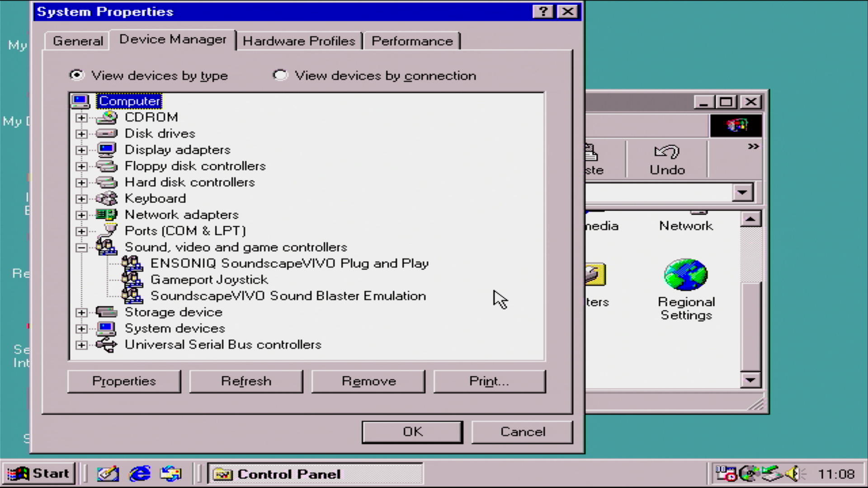Click the Properties button
Image resolution: width=868 pixels, height=488 pixels.
124,381
